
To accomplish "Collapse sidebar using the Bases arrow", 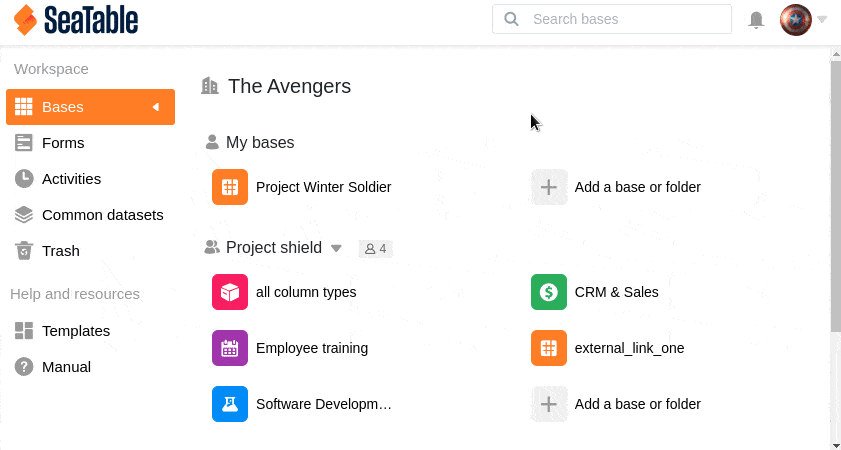I will pyautogui.click(x=156, y=107).
